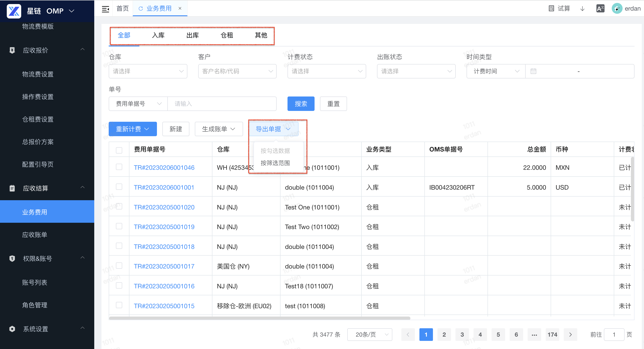Open 应收账单 in the sidebar
Viewport: 644px width, 349px height.
point(34,234)
